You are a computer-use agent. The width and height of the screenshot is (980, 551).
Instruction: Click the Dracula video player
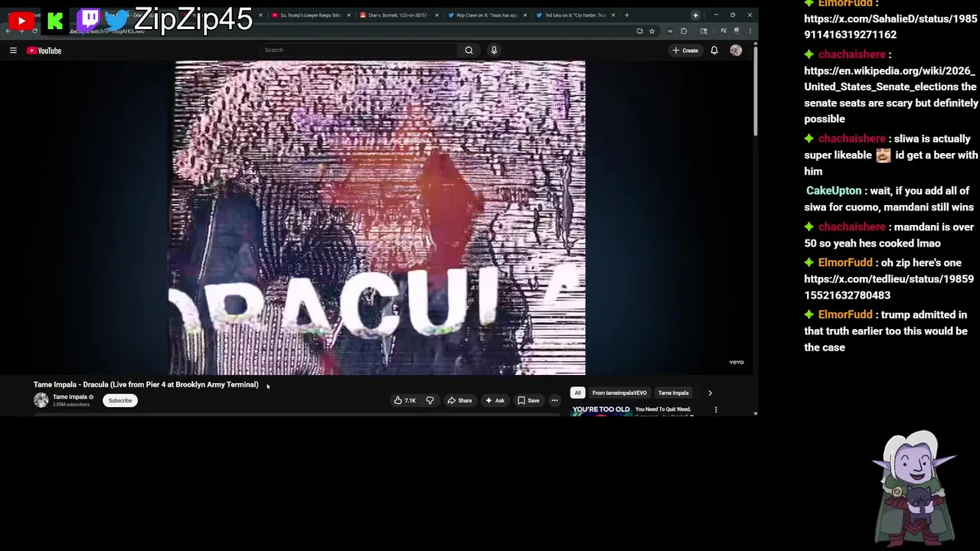coord(377,218)
